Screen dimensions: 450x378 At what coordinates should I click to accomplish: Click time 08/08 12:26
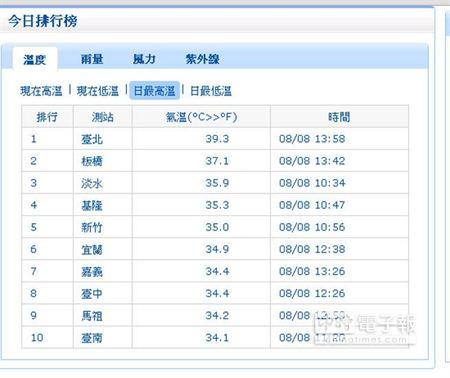click(312, 293)
